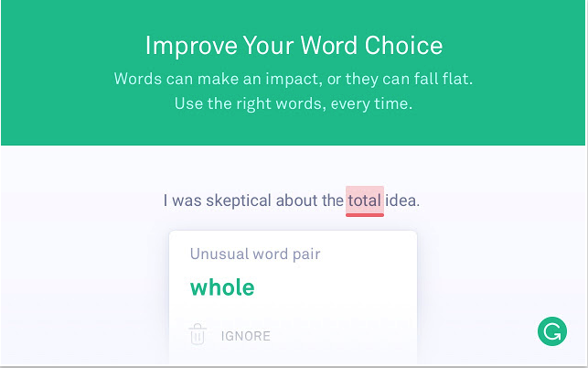Click the trash can icon
The image size is (588, 368).
[x=198, y=335]
